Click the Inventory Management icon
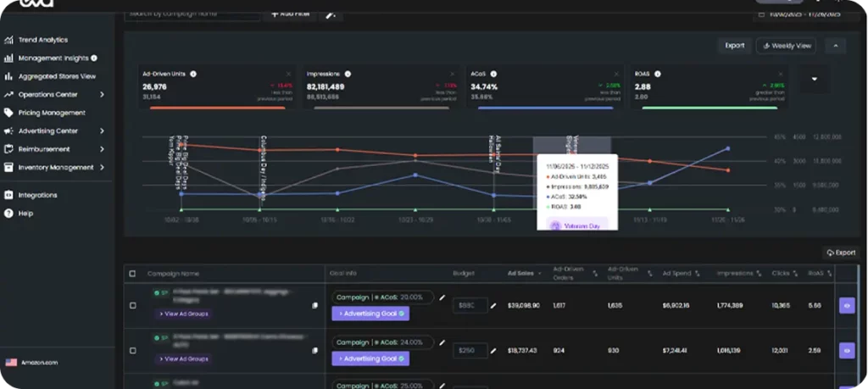The height and width of the screenshot is (389, 868). click(8, 168)
